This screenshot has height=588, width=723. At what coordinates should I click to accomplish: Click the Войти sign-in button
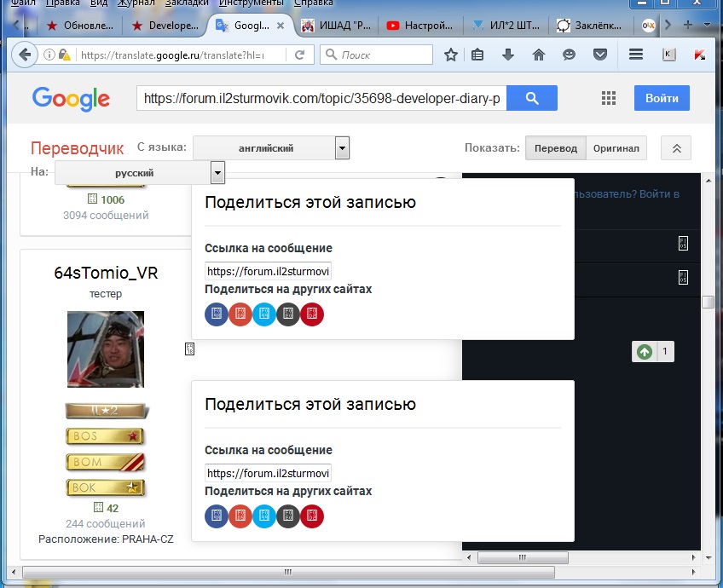[x=662, y=98]
